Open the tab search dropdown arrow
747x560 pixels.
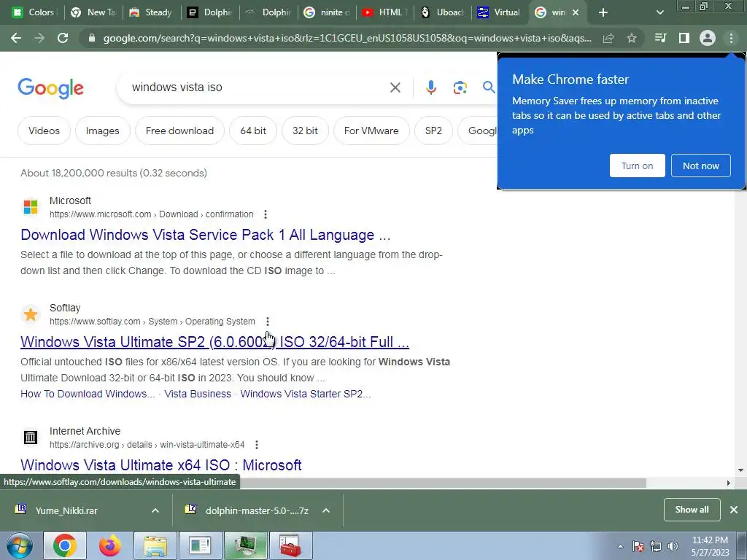(x=659, y=12)
